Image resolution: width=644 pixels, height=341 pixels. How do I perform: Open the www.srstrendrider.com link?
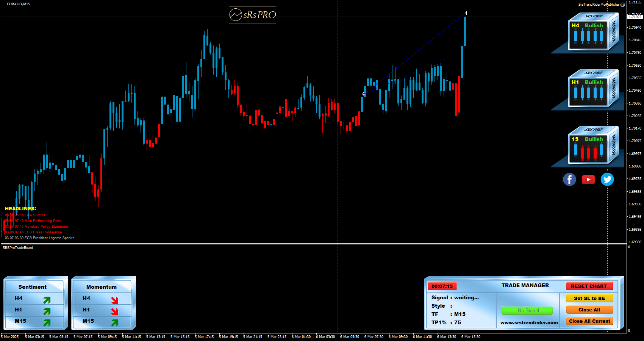point(529,323)
